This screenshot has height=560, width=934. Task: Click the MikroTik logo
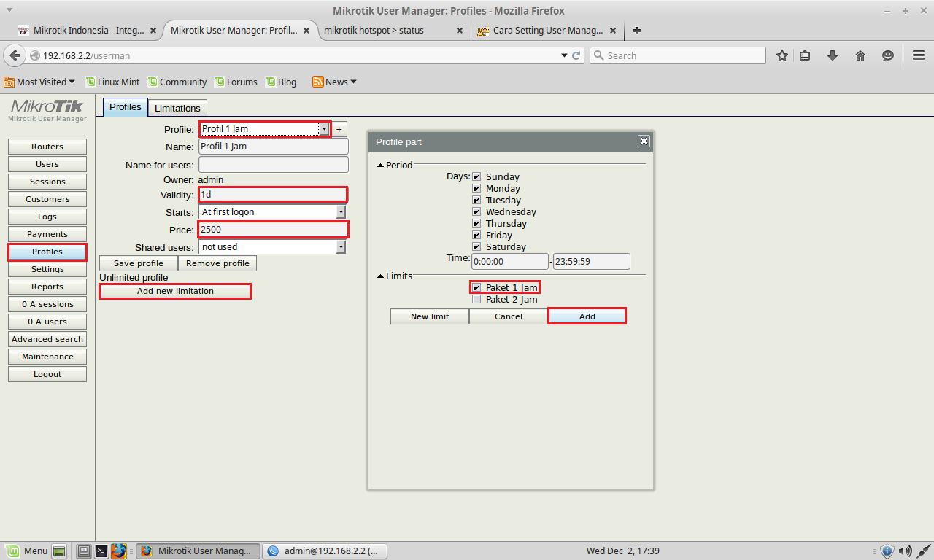point(47,106)
